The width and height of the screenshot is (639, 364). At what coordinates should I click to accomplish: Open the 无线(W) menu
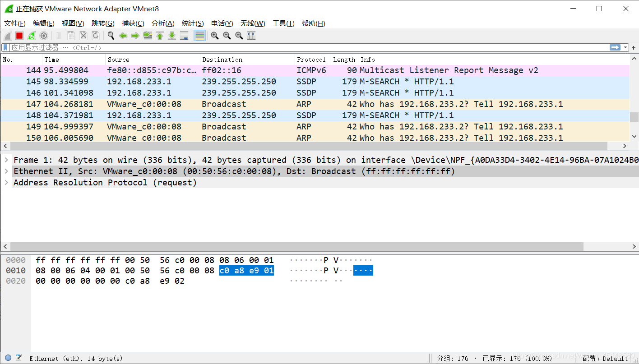pyautogui.click(x=253, y=23)
